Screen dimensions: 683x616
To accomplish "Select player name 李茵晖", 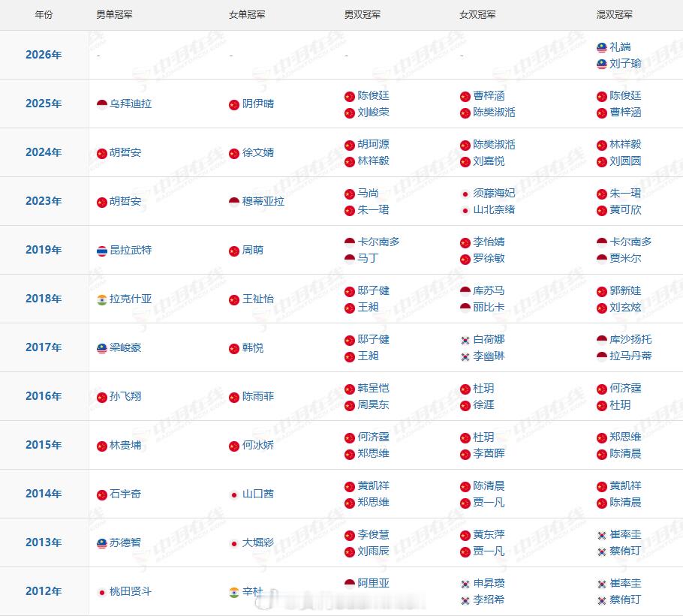I will (489, 454).
